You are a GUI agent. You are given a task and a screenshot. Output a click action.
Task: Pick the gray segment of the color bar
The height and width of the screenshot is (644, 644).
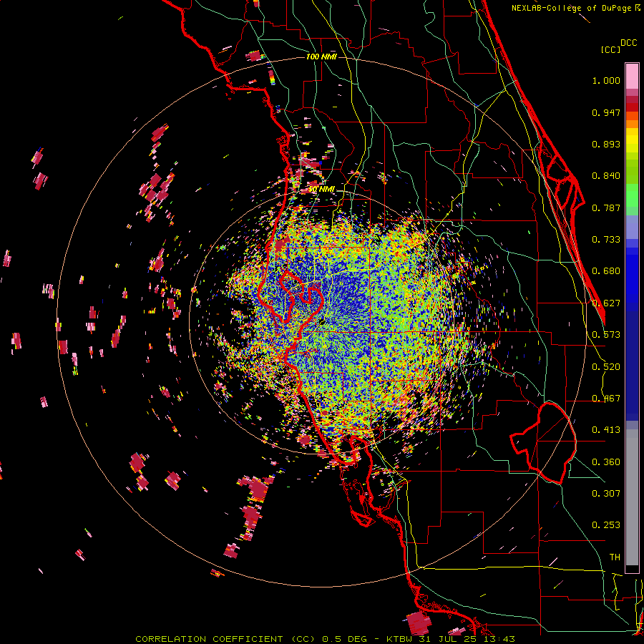pyautogui.click(x=632, y=497)
